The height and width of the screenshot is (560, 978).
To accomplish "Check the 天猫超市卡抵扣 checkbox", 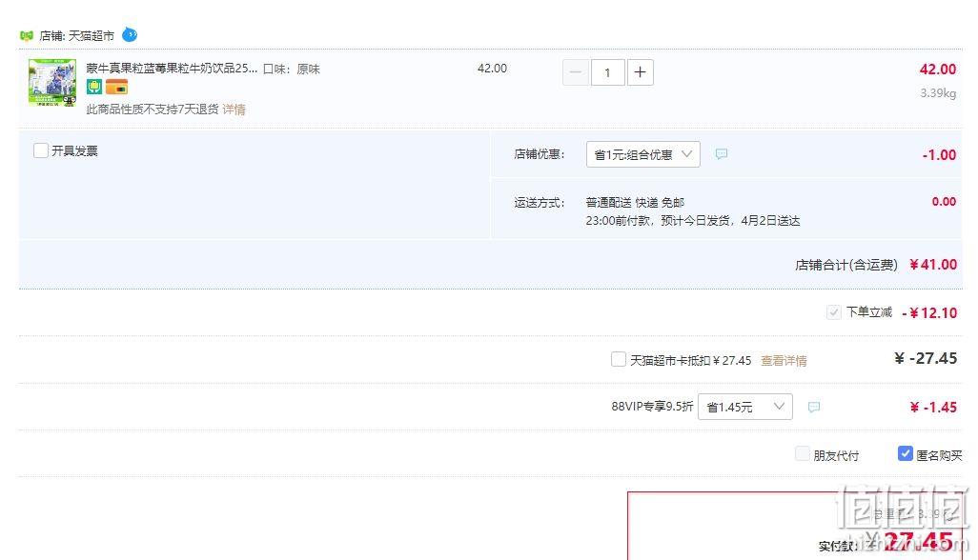I will pos(618,359).
